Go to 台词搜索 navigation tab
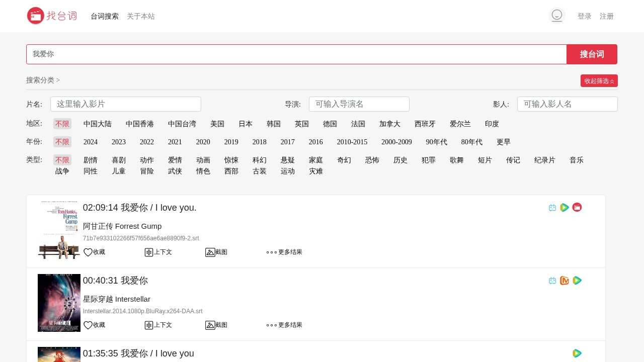 [x=105, y=16]
